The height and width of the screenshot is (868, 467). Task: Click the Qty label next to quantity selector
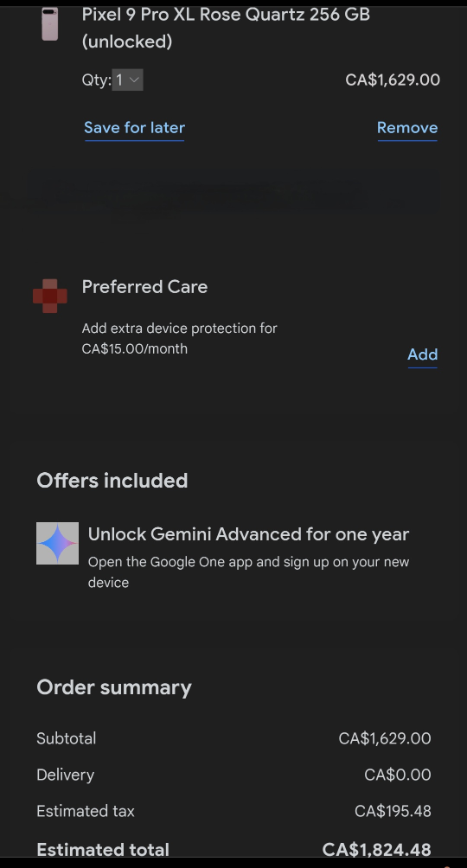click(96, 80)
